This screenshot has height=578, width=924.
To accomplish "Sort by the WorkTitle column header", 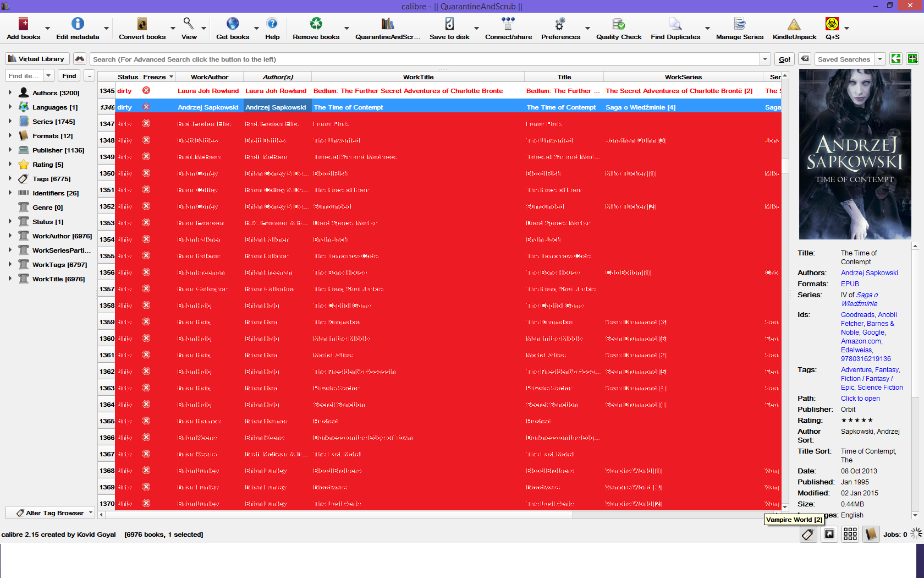I will coord(418,77).
